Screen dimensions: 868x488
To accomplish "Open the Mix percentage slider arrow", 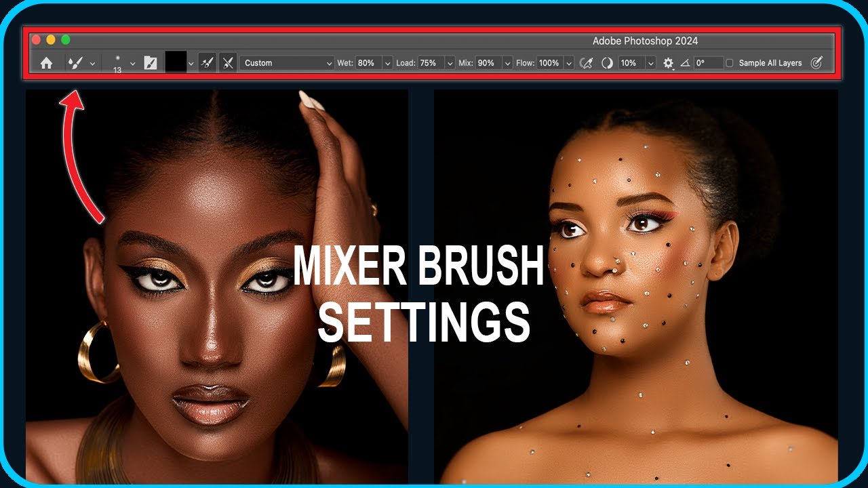I will (x=507, y=63).
